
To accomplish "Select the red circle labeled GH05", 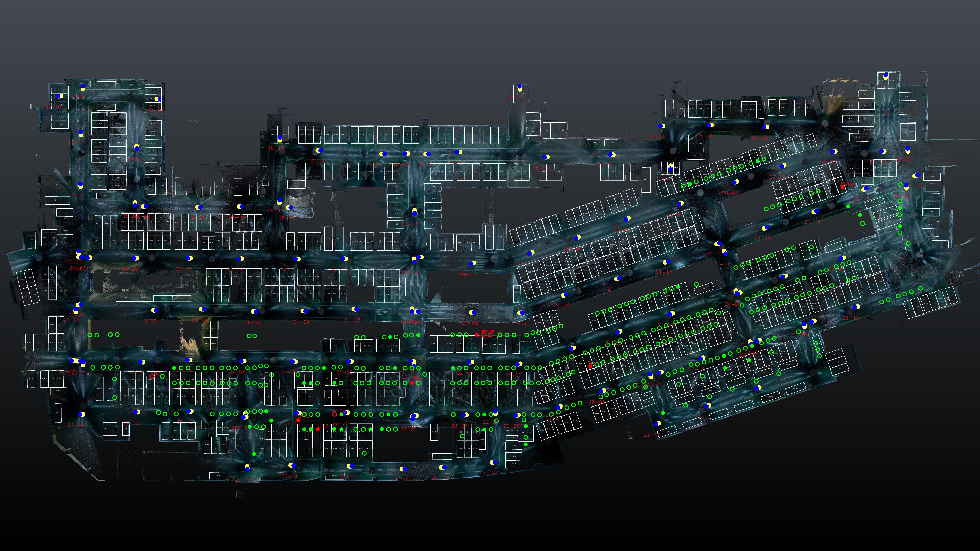I will point(152,377).
